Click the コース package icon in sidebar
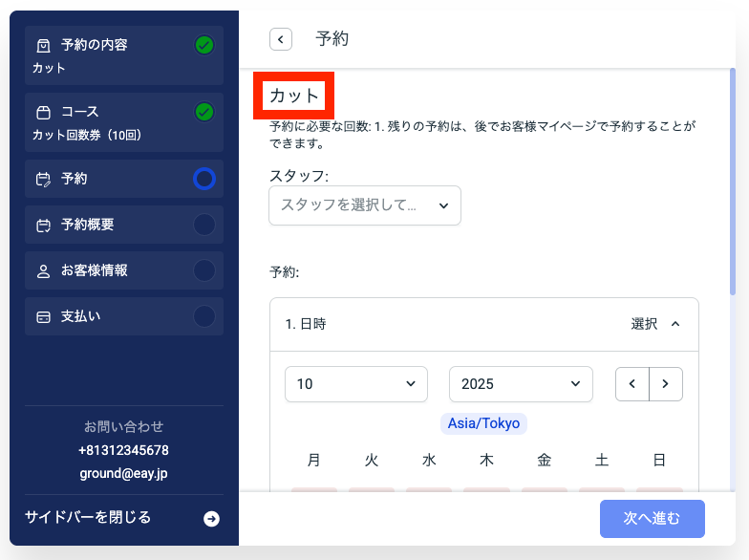Image resolution: width=749 pixels, height=560 pixels. (43, 113)
